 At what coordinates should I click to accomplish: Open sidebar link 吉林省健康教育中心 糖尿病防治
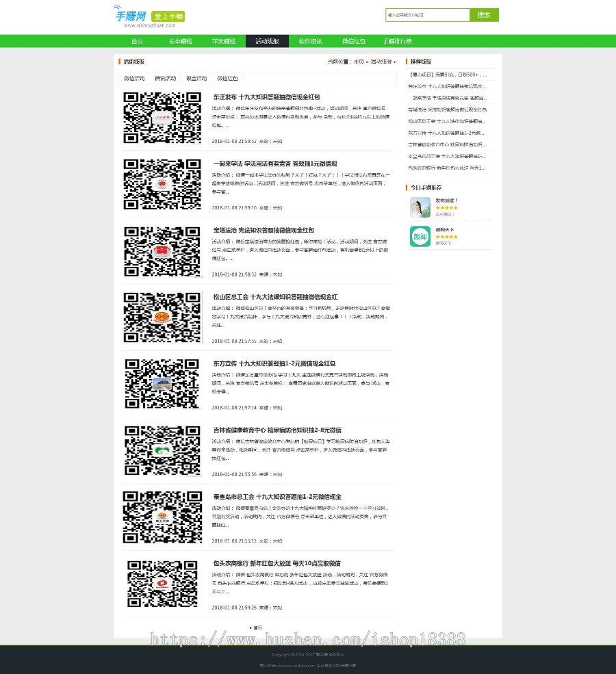pyautogui.click(x=448, y=144)
